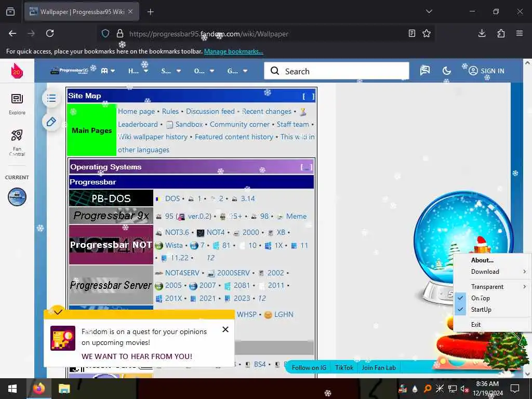Open the NOT4SERV link
Viewport: 532px width, 399px height.
[182, 273]
